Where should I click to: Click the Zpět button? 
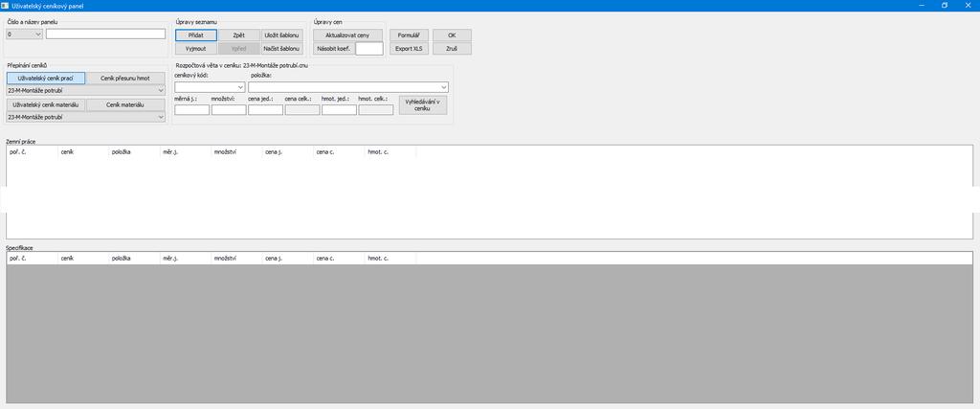pyautogui.click(x=238, y=35)
